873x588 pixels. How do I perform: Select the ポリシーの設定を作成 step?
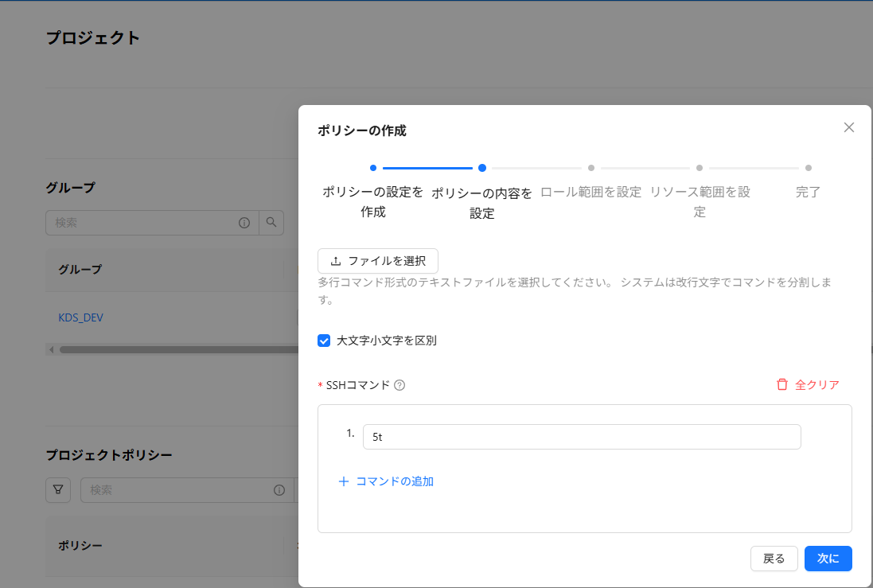coord(372,192)
